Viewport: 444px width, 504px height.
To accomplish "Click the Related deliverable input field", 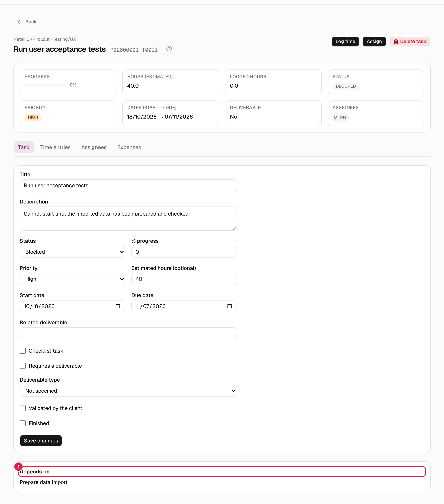I will 128,333.
